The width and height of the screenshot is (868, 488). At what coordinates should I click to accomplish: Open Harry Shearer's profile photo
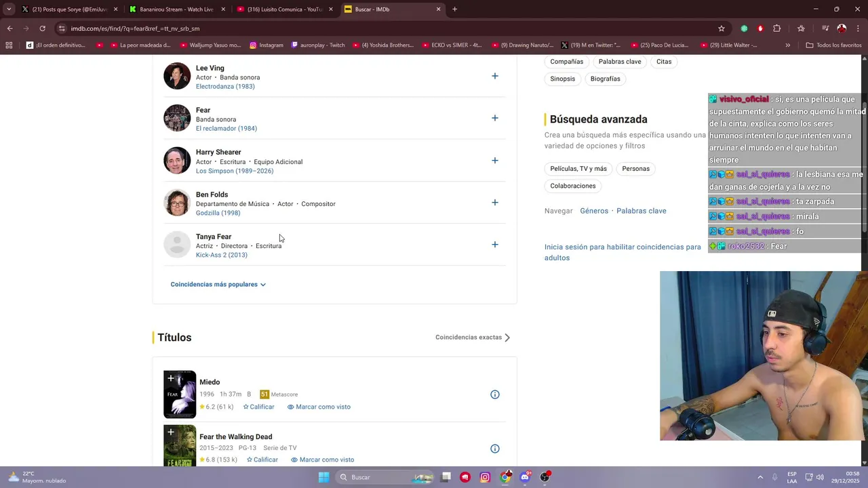point(177,161)
